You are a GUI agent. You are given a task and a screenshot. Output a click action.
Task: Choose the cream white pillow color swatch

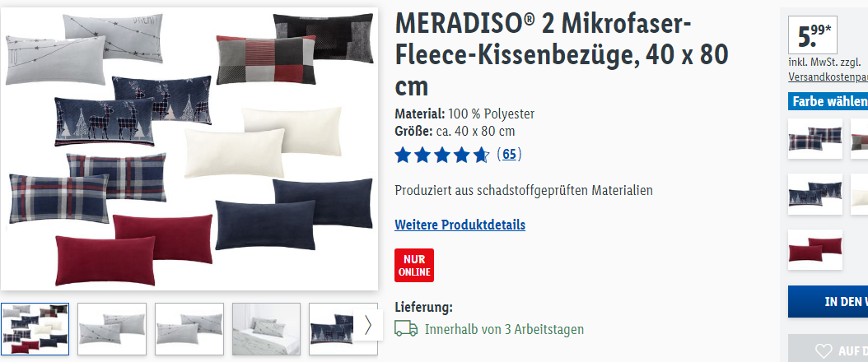click(859, 194)
